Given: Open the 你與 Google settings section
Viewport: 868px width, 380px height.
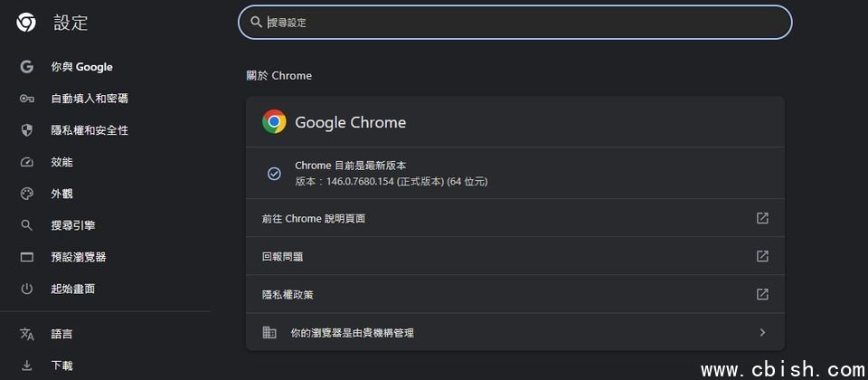Looking at the screenshot, I should [81, 67].
